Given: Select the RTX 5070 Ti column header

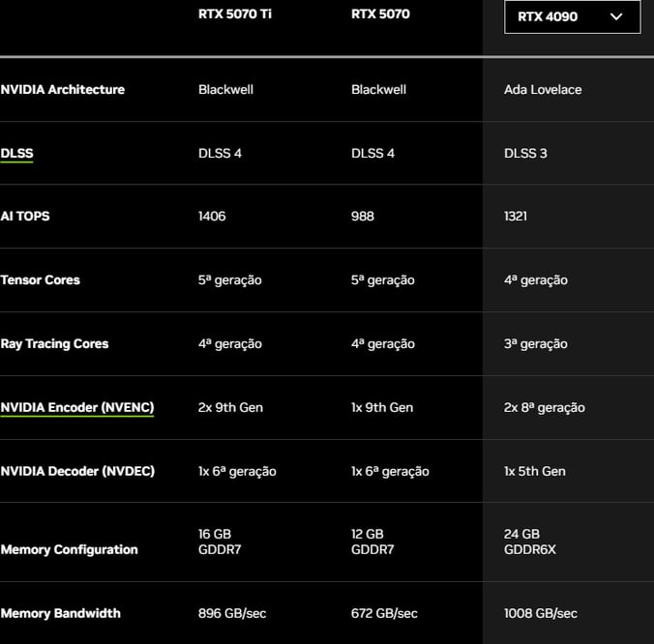Looking at the screenshot, I should pyautogui.click(x=235, y=15).
